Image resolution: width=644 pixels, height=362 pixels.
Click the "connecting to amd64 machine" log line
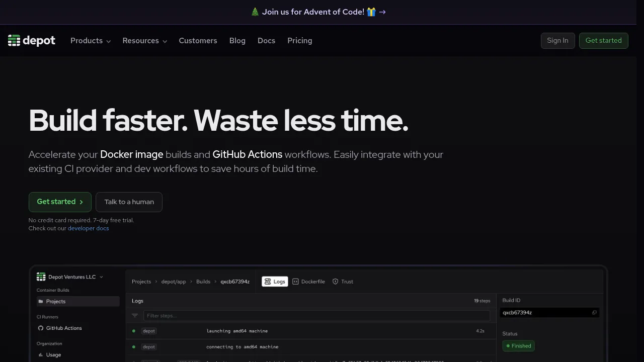243,347
